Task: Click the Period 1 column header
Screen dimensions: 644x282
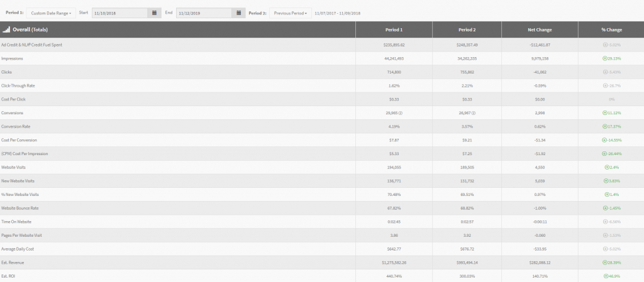Action: (394, 30)
